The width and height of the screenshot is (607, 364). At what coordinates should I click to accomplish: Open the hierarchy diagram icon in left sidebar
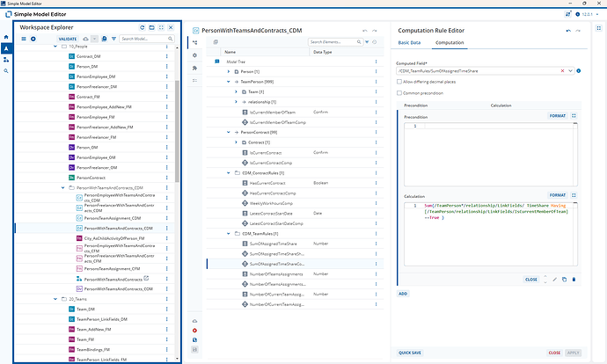click(6, 60)
